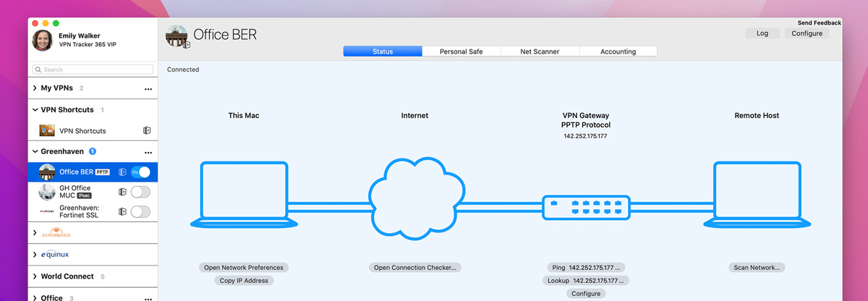
Task: Click the Fortinet logo icon in sidebar
Action: coord(47,212)
